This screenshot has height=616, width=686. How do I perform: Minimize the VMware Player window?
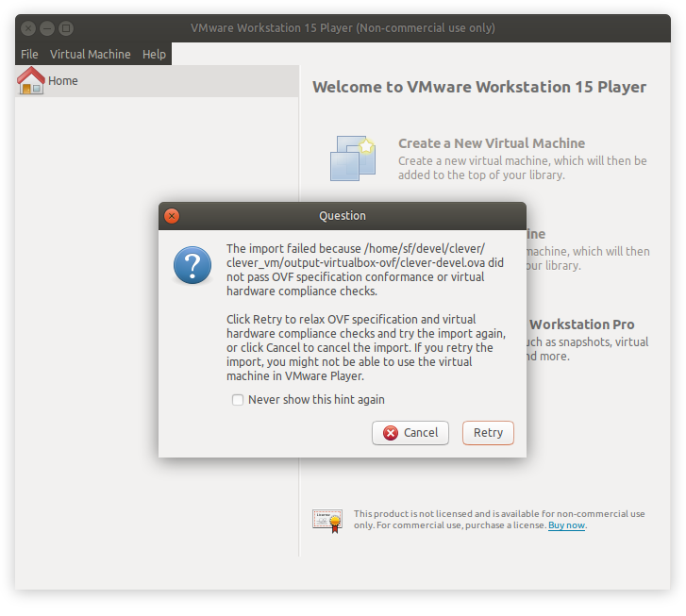click(46, 28)
